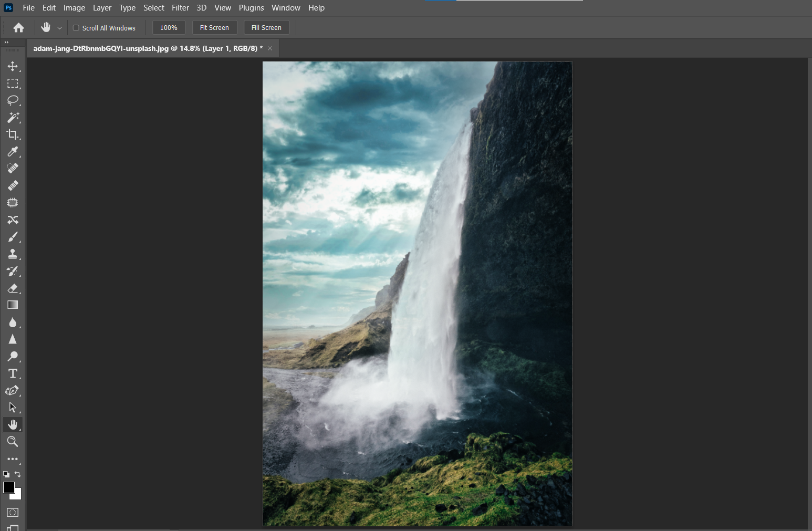812x531 pixels.
Task: Choose the Gradient tool
Action: click(13, 305)
